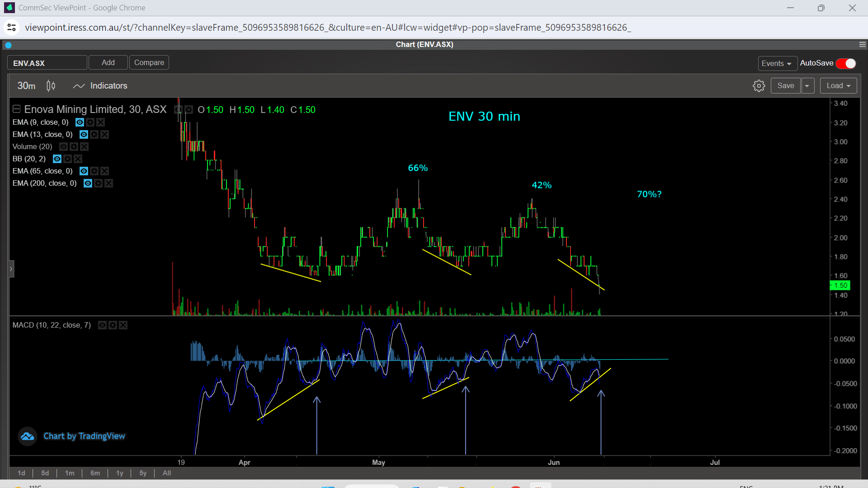Select the 5d time range
Viewport: 868px width, 488px height.
[45, 473]
